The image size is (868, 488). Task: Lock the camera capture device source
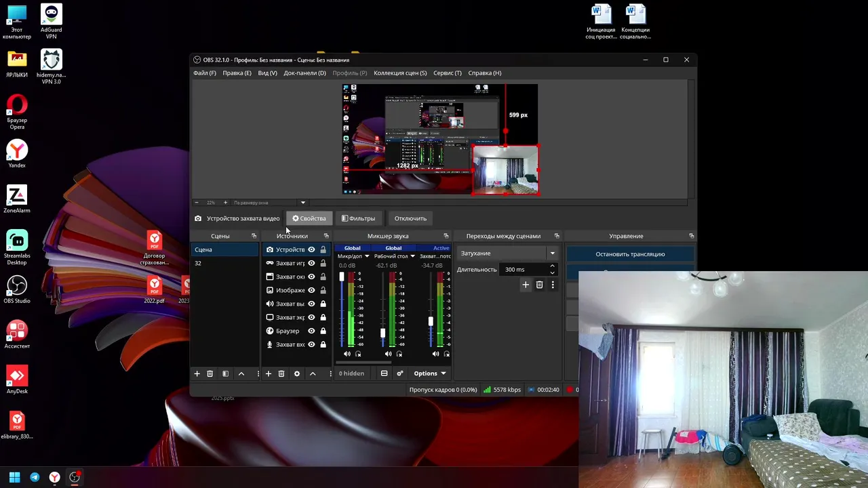coord(323,249)
